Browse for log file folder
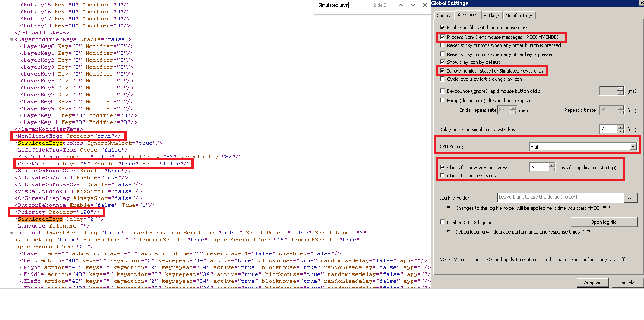644x320 pixels. pyautogui.click(x=631, y=197)
